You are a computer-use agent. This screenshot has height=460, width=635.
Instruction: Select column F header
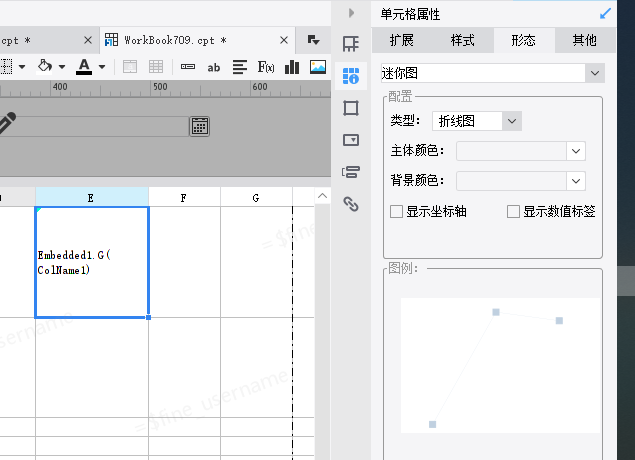184,198
